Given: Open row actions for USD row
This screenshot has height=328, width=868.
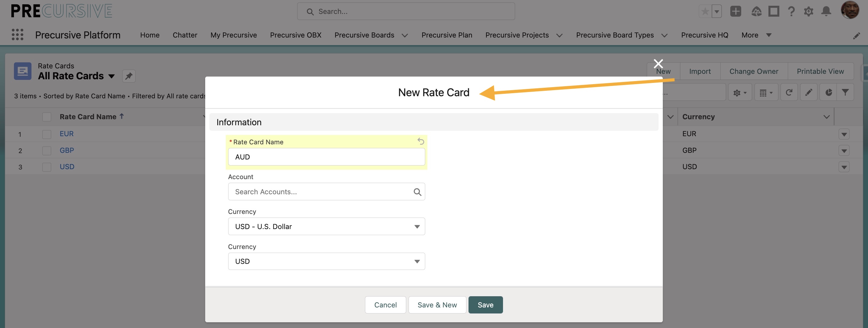Looking at the screenshot, I should (844, 167).
